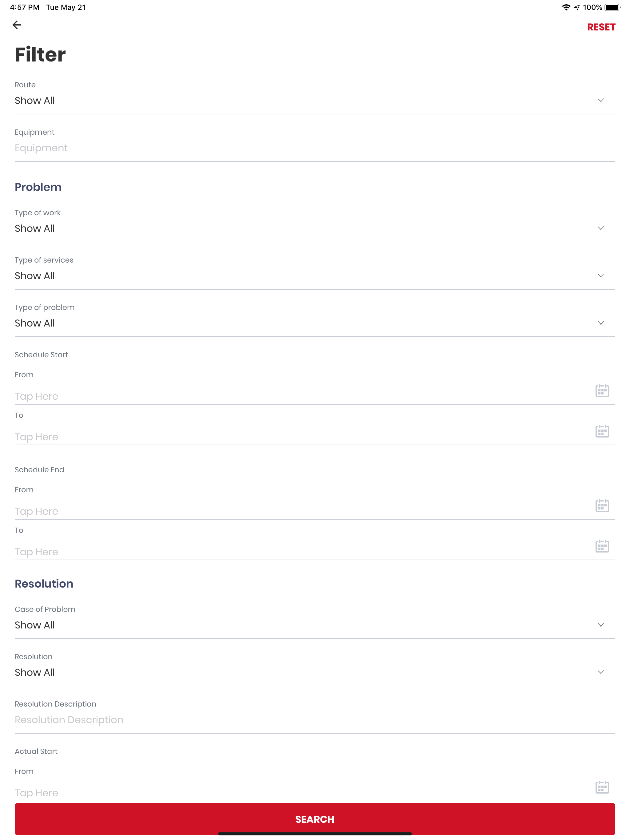Open calendar for Schedule Start To
This screenshot has height=840, width=630.
602,431
